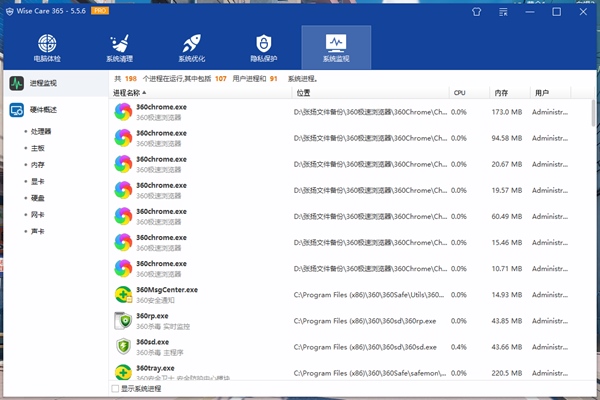This screenshot has width=600, height=400.
Task: Enable the 显示系统进程 checkbox
Action: pyautogui.click(x=115, y=388)
